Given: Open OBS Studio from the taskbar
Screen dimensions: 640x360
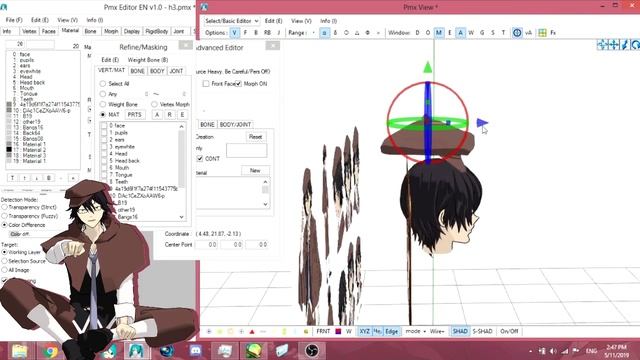Looking at the screenshot, I should click(x=312, y=351).
